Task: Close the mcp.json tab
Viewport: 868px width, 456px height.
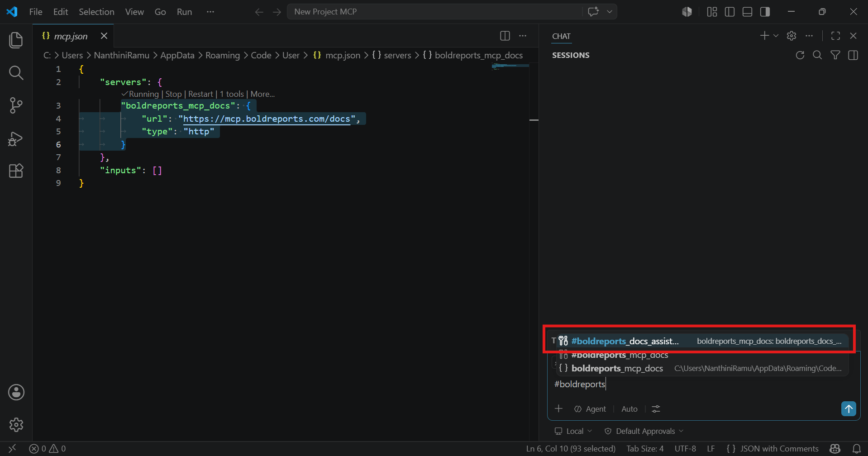Action: click(x=104, y=36)
